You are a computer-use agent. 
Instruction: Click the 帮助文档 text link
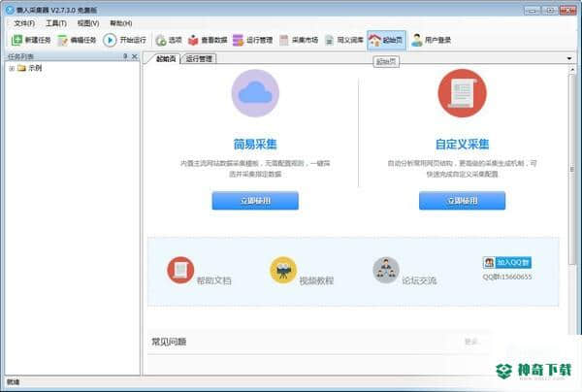coord(214,280)
